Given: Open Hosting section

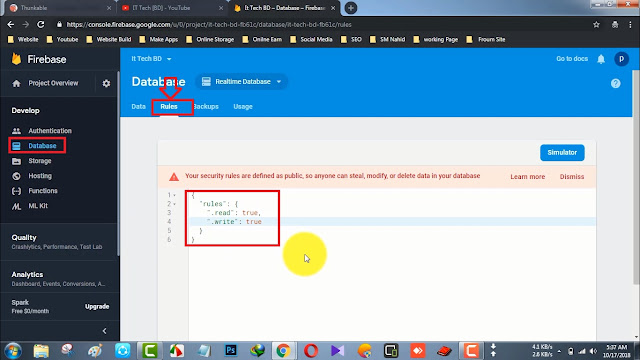Looking at the screenshot, I should [x=40, y=176].
